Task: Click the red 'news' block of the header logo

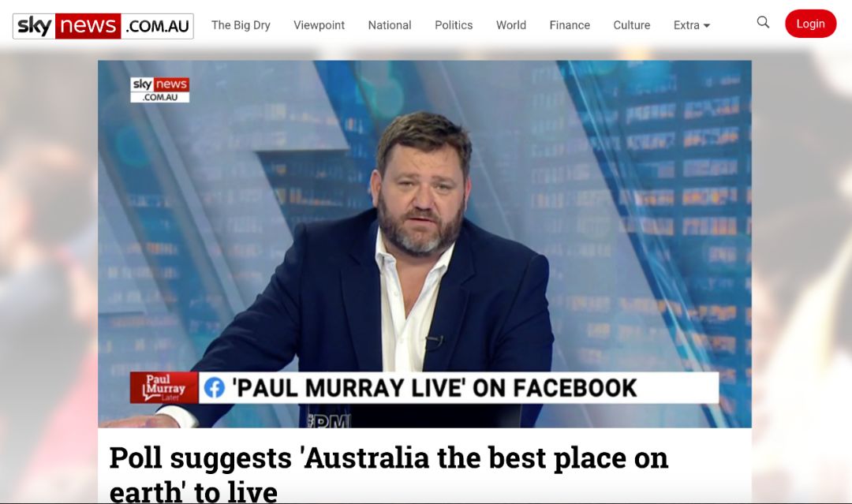Action: 88,26
